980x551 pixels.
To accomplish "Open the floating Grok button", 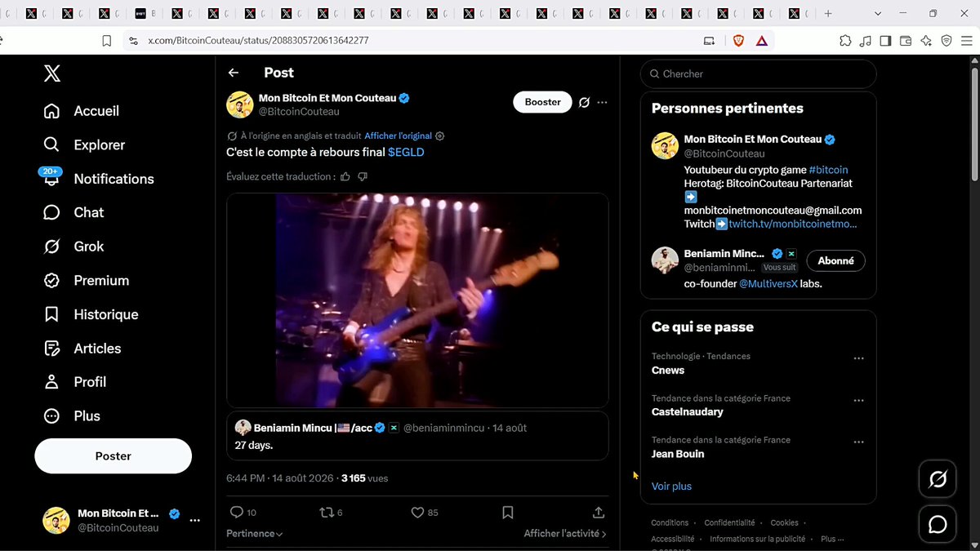I will (x=938, y=479).
